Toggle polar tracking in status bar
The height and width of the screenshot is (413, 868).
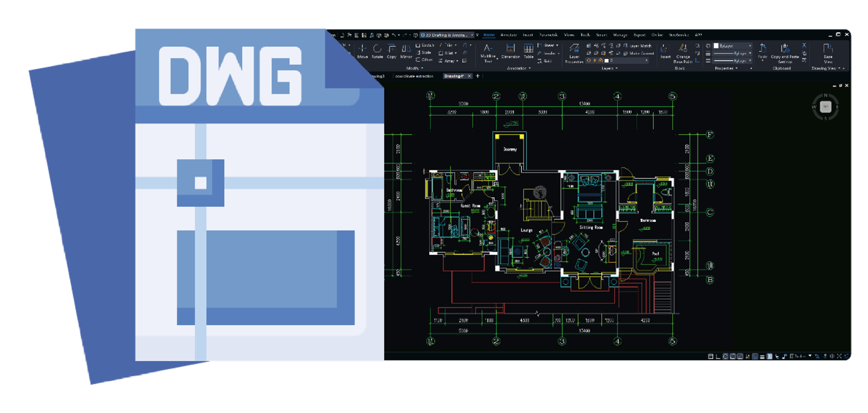725,356
